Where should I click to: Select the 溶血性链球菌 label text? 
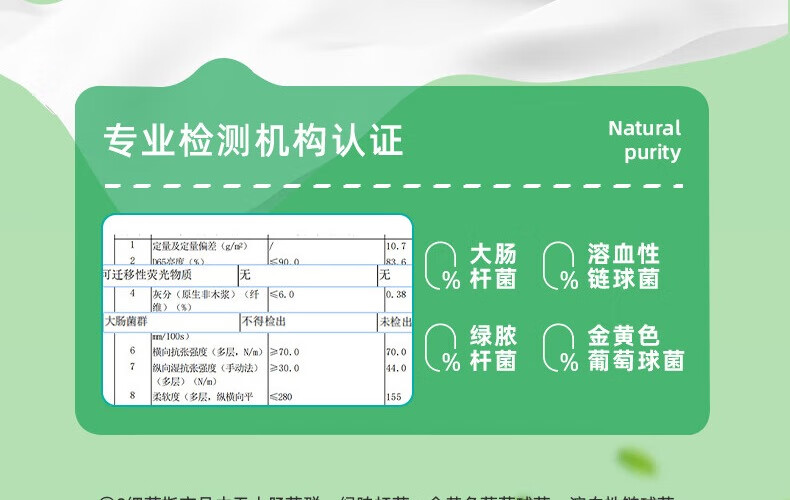pyautogui.click(x=624, y=266)
